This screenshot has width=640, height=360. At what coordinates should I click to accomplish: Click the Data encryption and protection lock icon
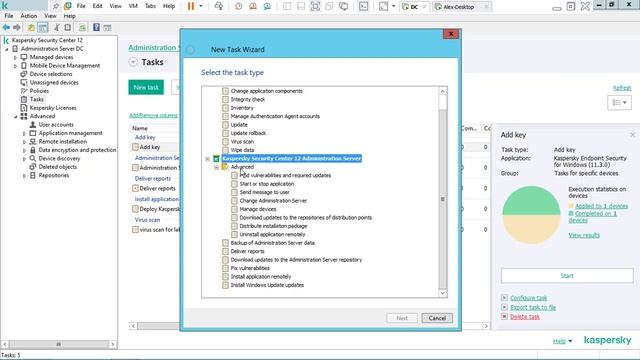pyautogui.click(x=33, y=150)
